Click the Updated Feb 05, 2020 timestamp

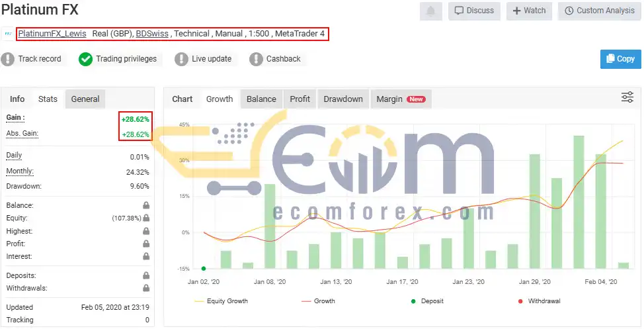click(115, 307)
